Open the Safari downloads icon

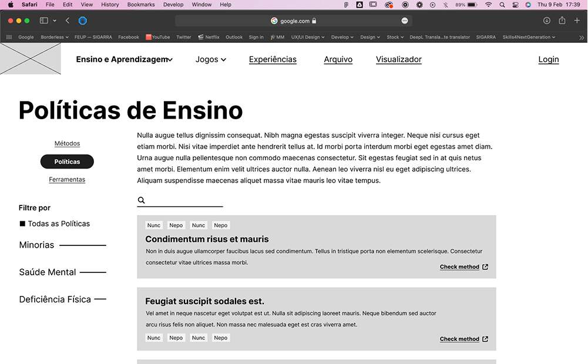point(547,21)
